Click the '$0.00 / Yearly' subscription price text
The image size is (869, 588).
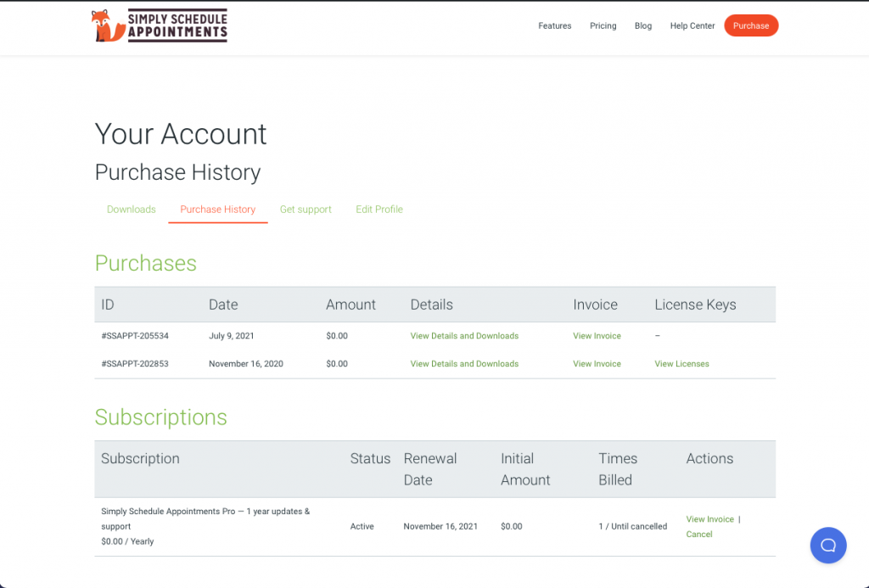pos(127,541)
